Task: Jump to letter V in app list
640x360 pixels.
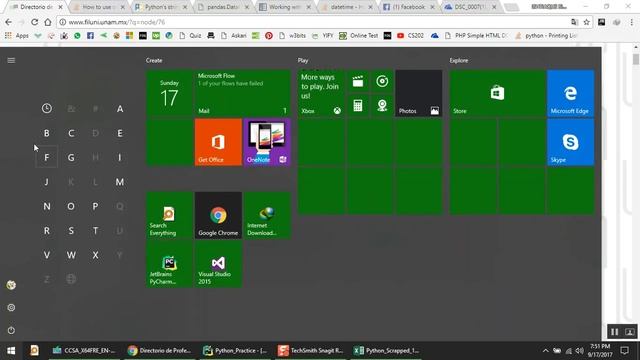Action: [x=47, y=255]
